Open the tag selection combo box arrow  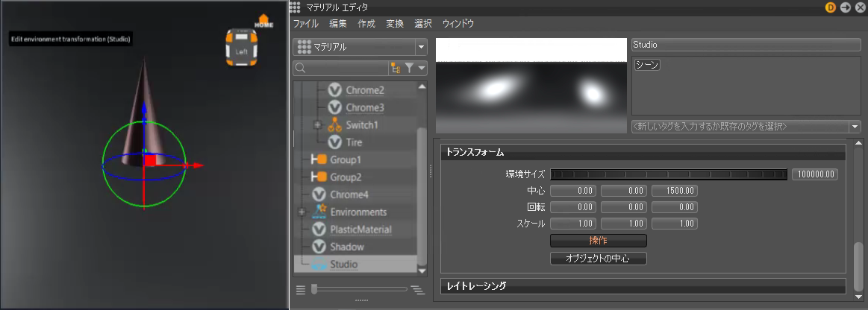856,127
